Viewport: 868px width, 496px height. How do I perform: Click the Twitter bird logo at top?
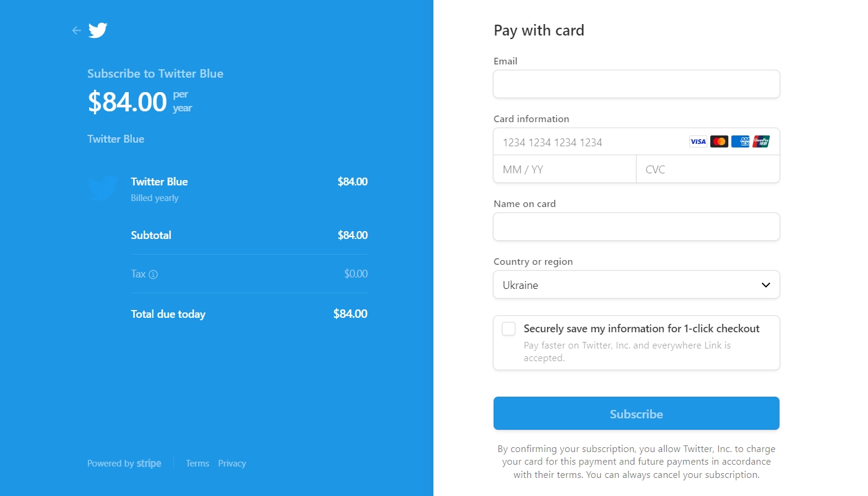98,30
